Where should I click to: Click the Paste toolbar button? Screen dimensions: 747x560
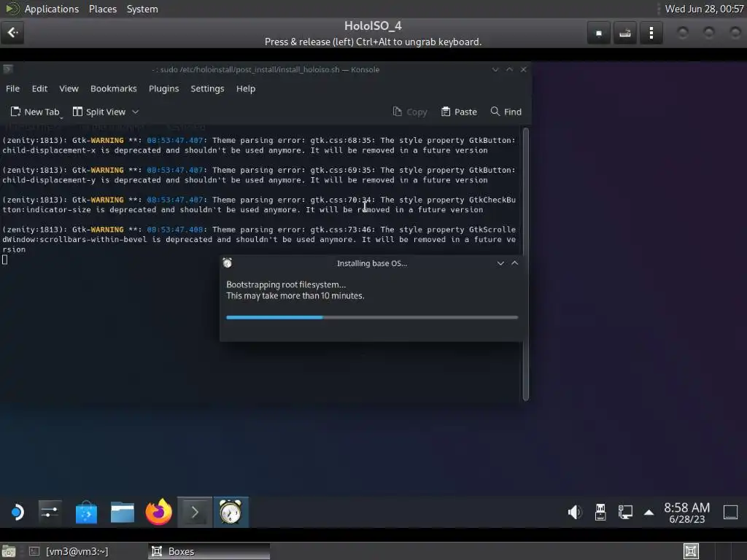pos(459,112)
